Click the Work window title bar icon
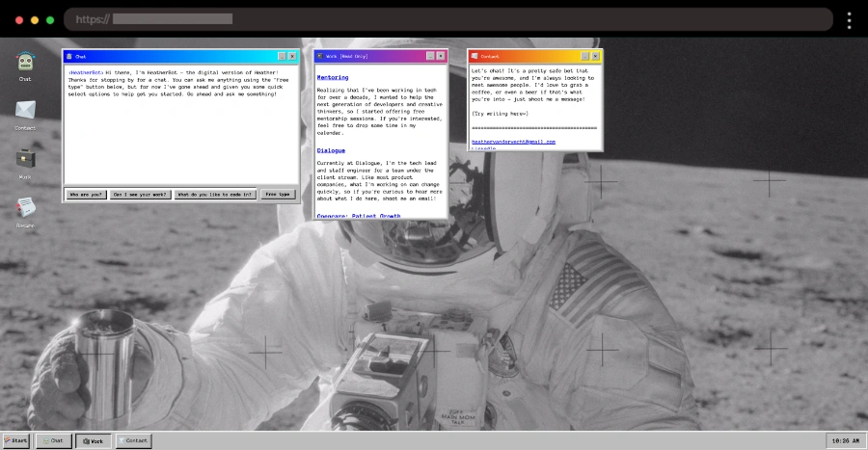Image resolution: width=868 pixels, height=450 pixels. 320,57
